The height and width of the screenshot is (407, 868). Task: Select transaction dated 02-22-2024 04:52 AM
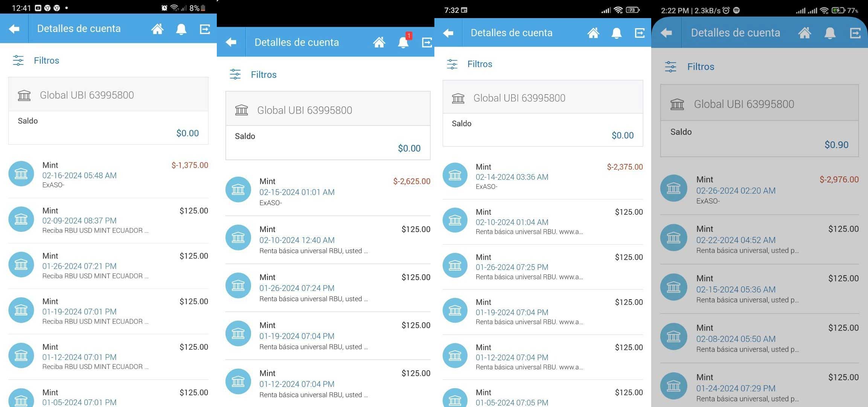(x=759, y=240)
